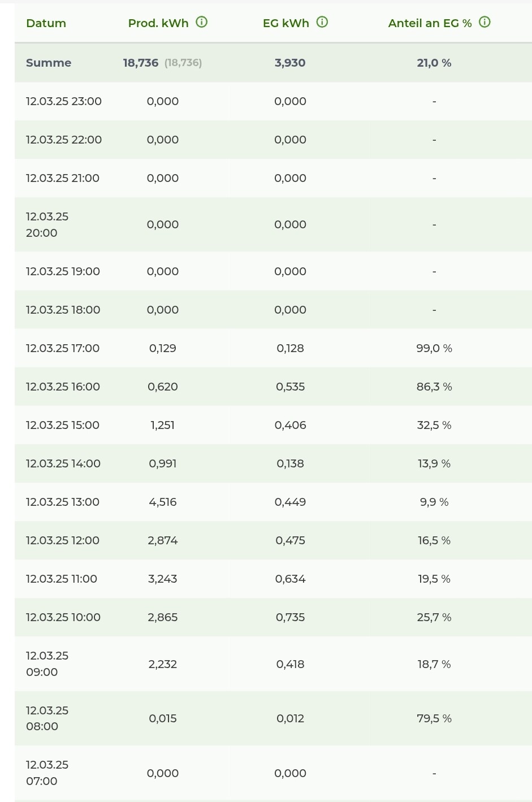This screenshot has width=532, height=802.
Task: Select the Summe total row
Action: 273,63
